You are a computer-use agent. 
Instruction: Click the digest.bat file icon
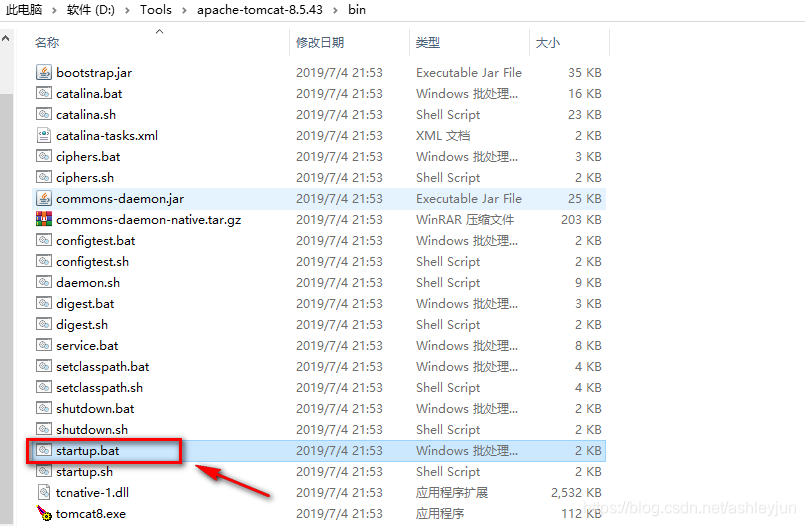point(44,303)
